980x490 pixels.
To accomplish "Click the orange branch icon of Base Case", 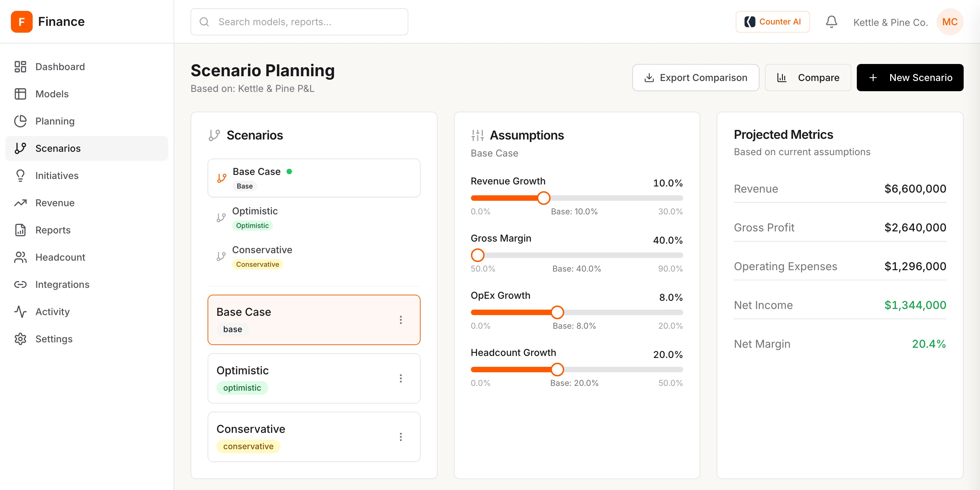I will pyautogui.click(x=222, y=178).
